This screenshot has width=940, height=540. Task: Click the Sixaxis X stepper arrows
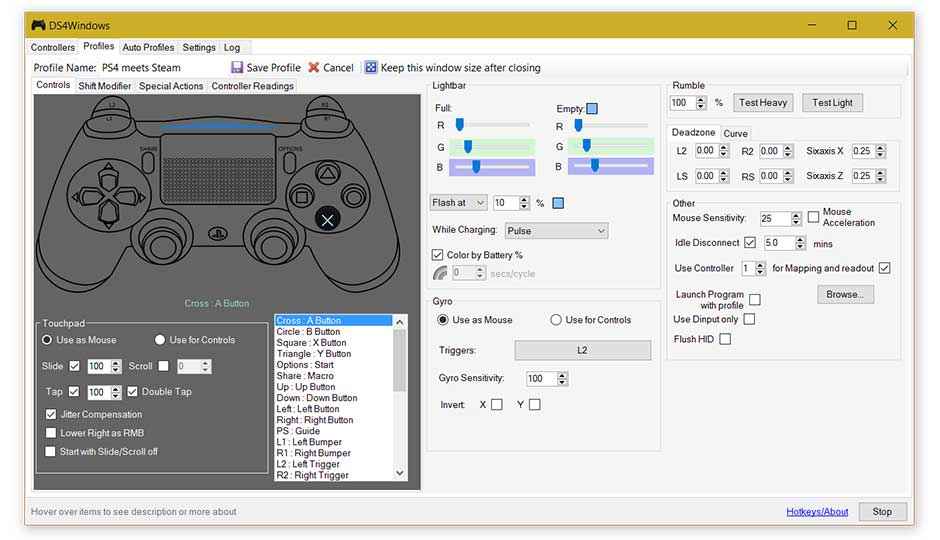click(880, 151)
